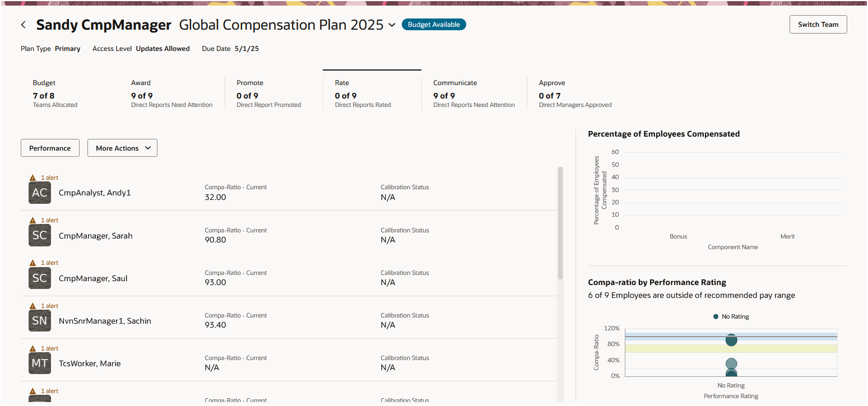Click the alert warning icon above Saul CmpManager
Screen dimensions: 868x406
coord(33,263)
